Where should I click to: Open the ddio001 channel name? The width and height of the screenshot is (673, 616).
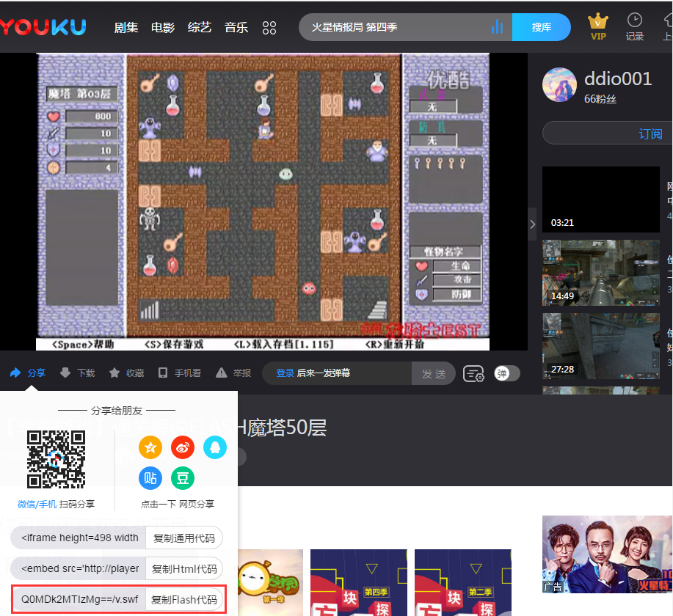618,78
